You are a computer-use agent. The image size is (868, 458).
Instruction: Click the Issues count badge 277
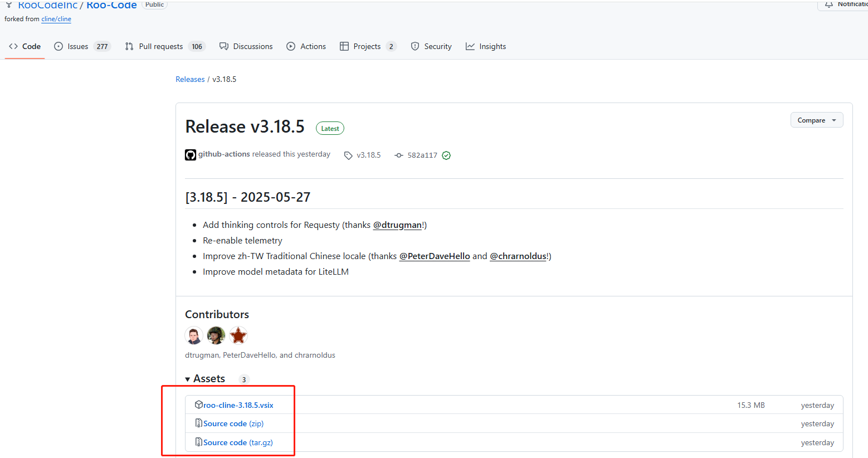tap(102, 47)
